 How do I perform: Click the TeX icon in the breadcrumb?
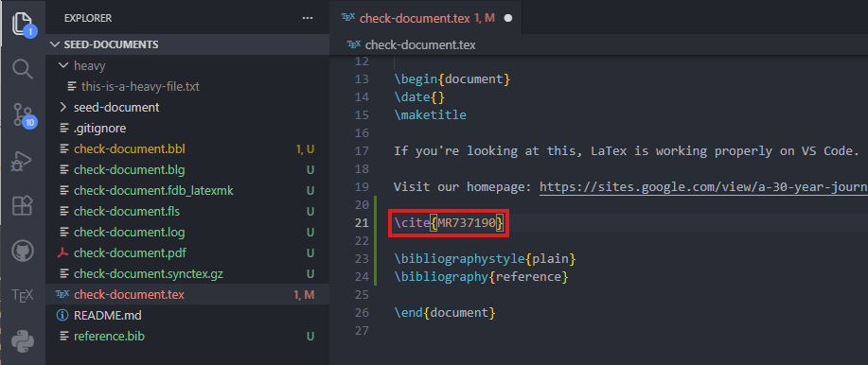(x=354, y=44)
